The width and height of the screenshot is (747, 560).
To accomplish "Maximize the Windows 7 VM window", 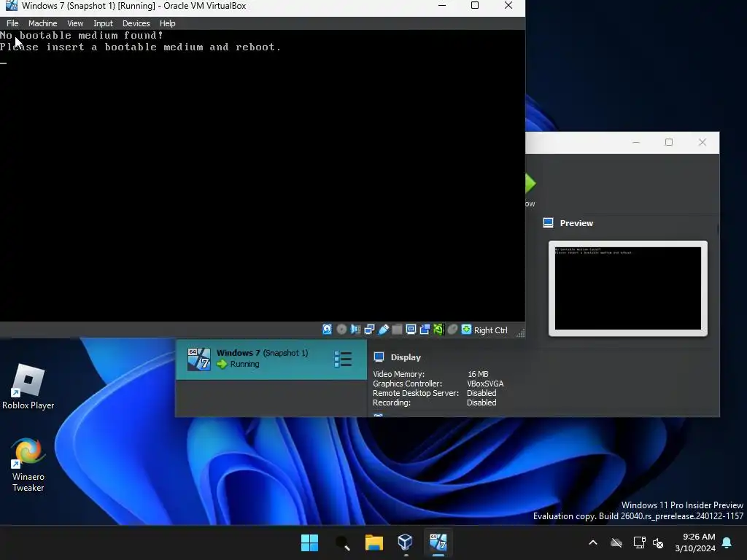I will pos(475,6).
